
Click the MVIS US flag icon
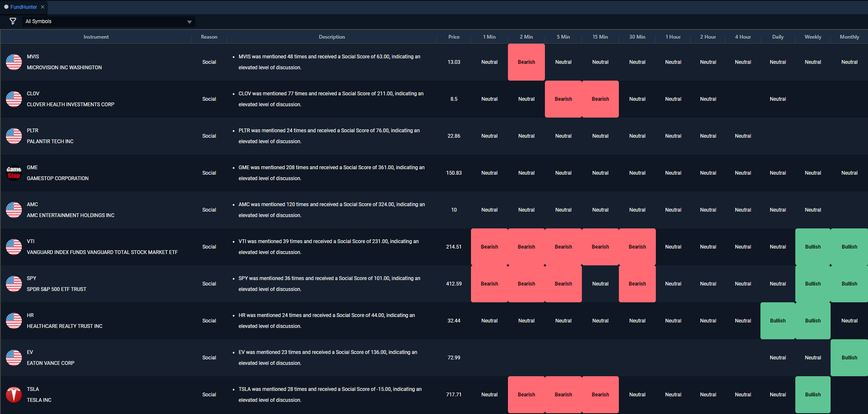[x=14, y=62]
